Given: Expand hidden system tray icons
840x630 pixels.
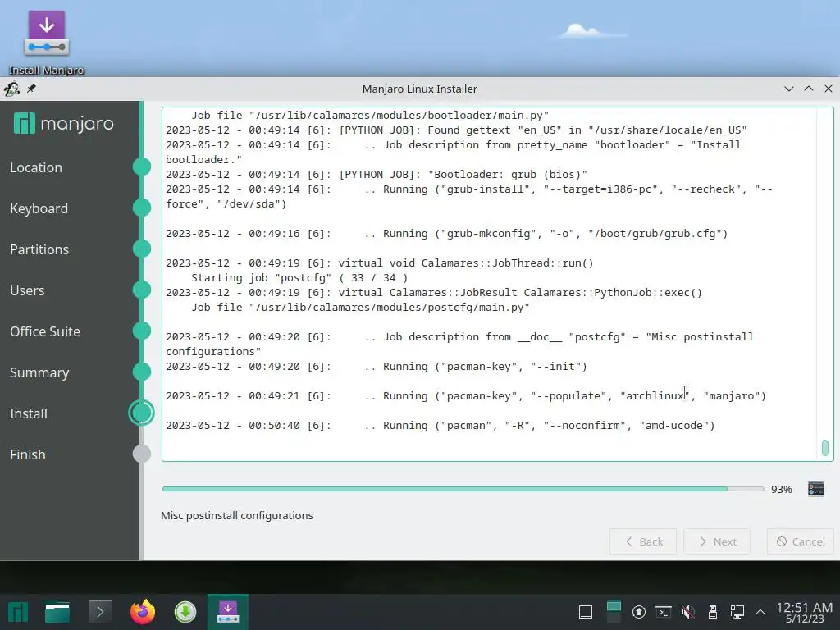Looking at the screenshot, I should point(760,612).
